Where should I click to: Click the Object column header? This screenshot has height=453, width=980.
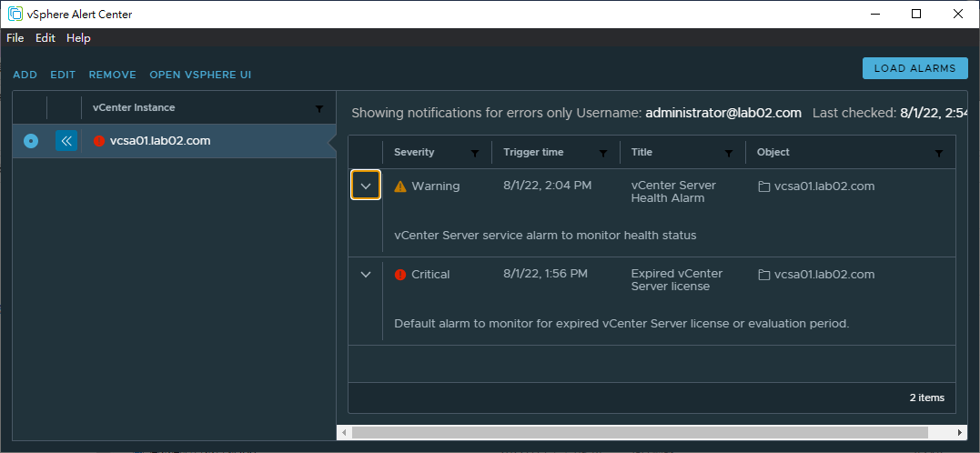773,152
